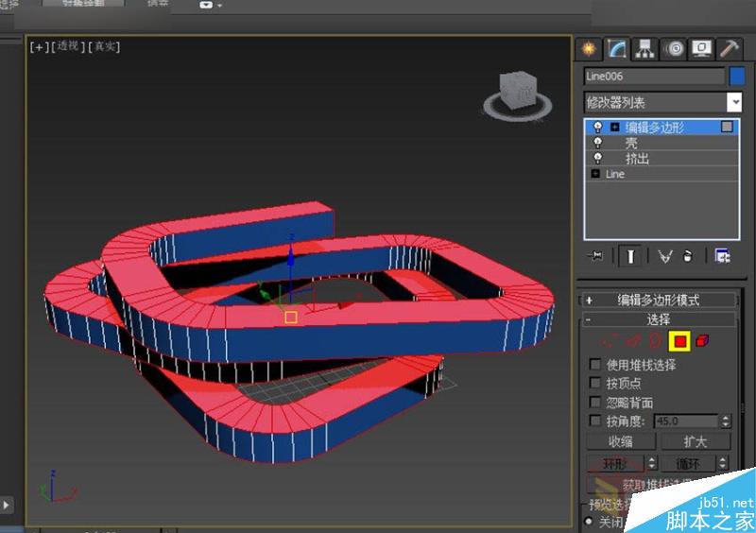Check the 按顶点 option

pos(595,383)
